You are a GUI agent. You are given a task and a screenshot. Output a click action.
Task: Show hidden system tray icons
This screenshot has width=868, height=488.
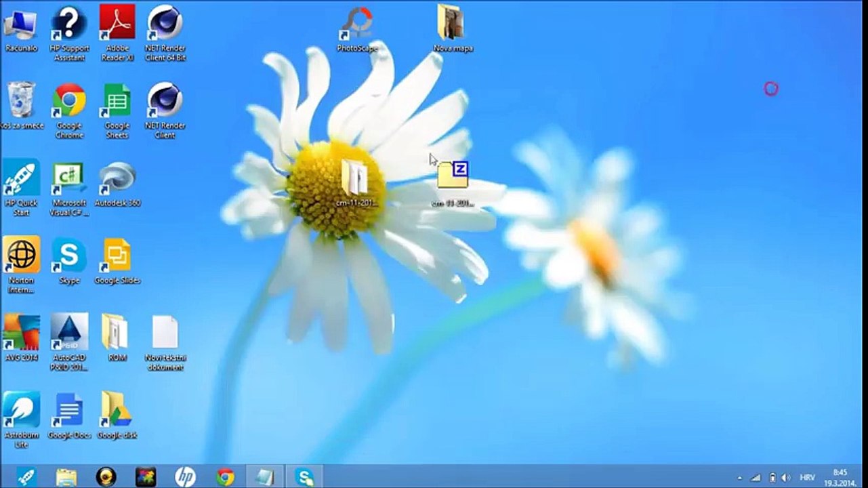pyautogui.click(x=739, y=477)
